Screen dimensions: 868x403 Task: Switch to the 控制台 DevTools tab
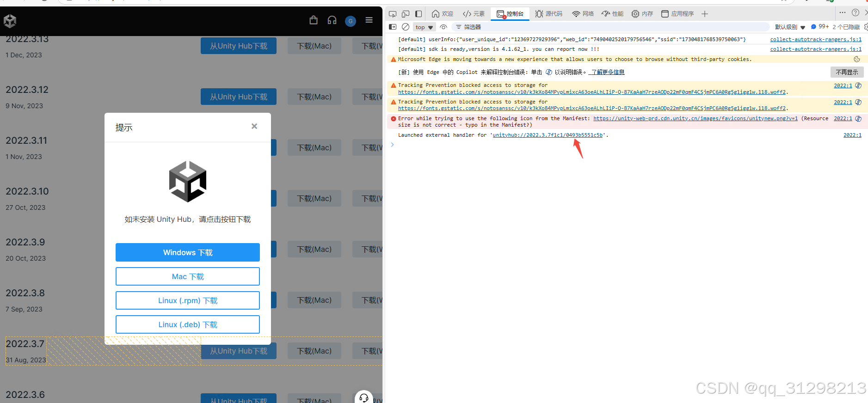(510, 14)
